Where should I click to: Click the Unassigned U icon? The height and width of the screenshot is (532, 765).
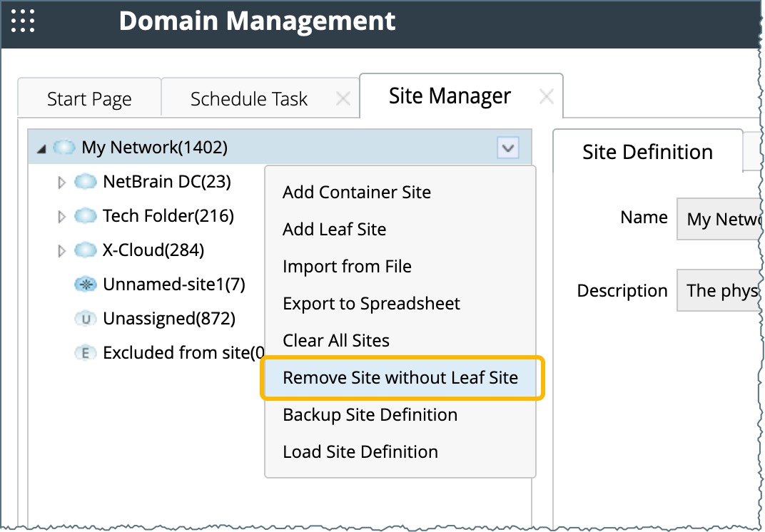coord(85,319)
